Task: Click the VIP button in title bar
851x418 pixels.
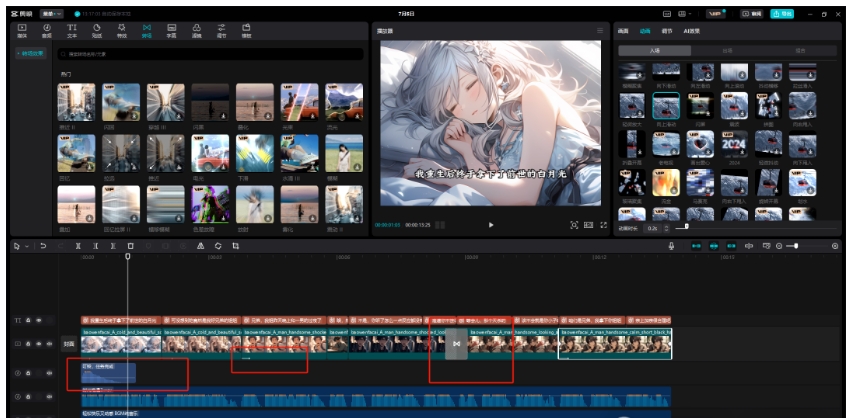Action: (716, 14)
